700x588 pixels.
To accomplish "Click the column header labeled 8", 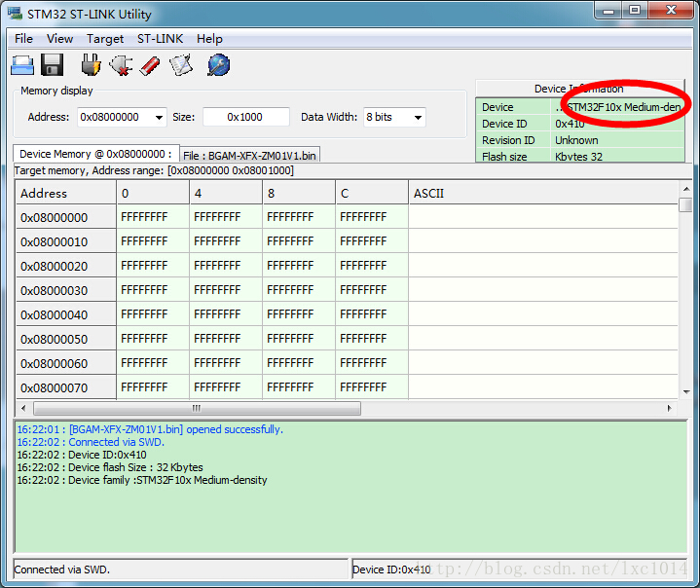I will [x=299, y=193].
